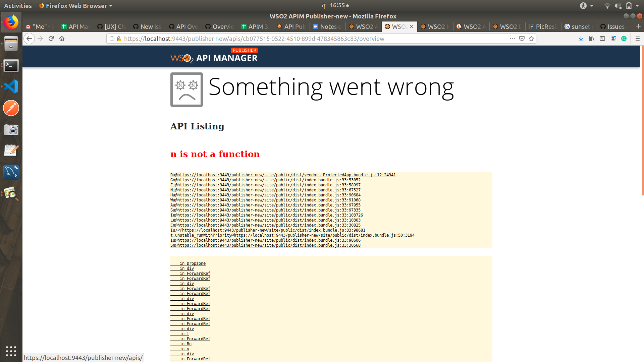Image resolution: width=644 pixels, height=362 pixels.
Task: Open the Firefox Library toolbar icon
Action: [591, 39]
